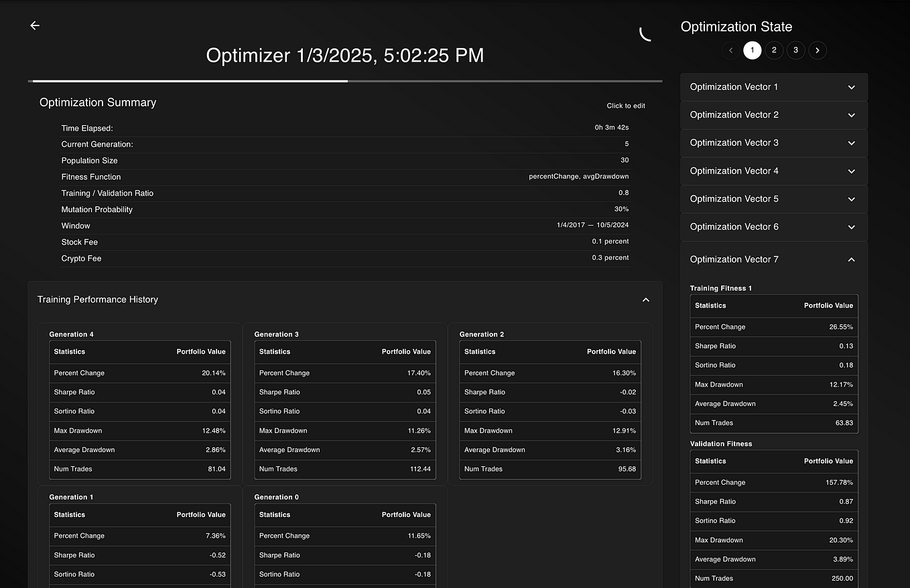Click Generation 4 Num Trades value 81.04
This screenshot has height=588, width=910.
pyautogui.click(x=216, y=469)
